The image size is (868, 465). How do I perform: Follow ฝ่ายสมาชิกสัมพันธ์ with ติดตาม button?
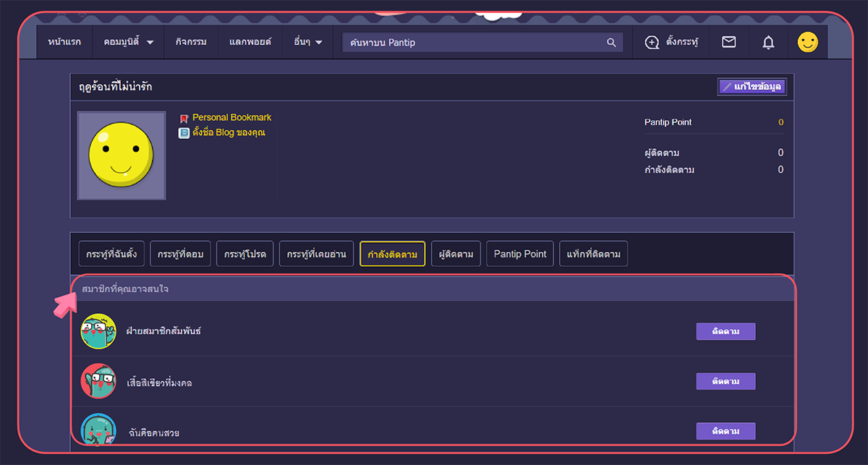pyautogui.click(x=726, y=331)
